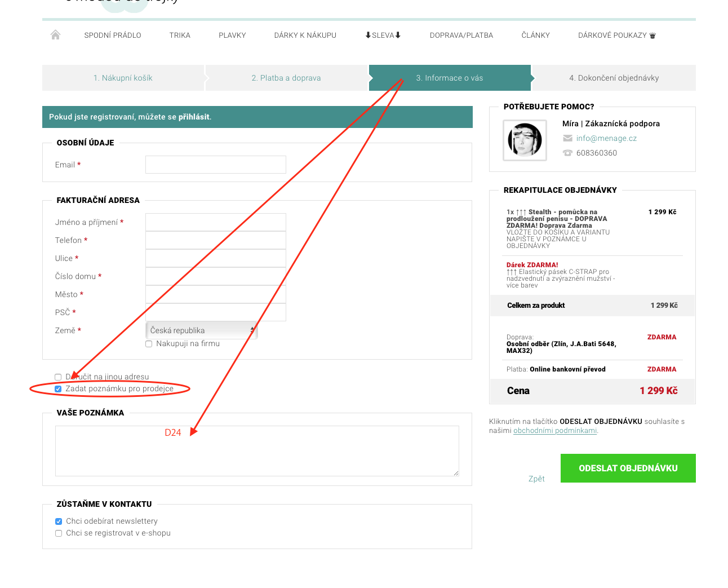The image size is (728, 588).
Task: Open Spodní prádlo menu category
Action: pos(113,36)
